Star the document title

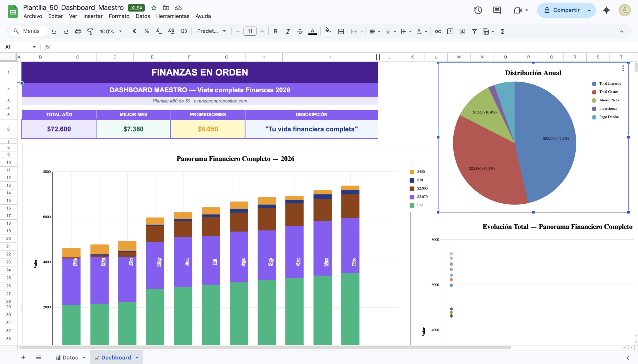click(x=154, y=8)
